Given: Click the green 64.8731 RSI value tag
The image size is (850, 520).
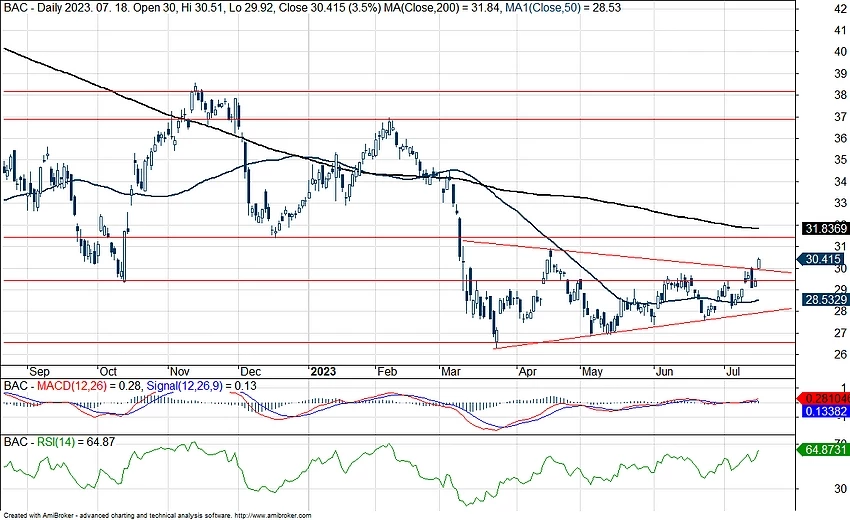Looking at the screenshot, I should (x=826, y=451).
